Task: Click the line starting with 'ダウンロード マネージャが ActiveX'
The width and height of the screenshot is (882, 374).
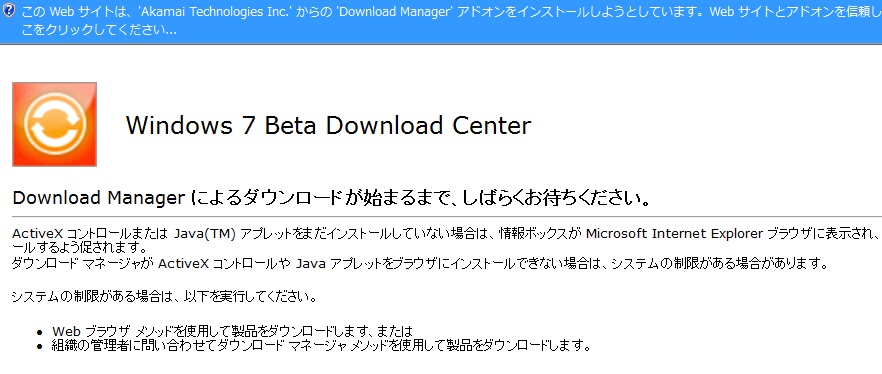Action: tap(420, 263)
